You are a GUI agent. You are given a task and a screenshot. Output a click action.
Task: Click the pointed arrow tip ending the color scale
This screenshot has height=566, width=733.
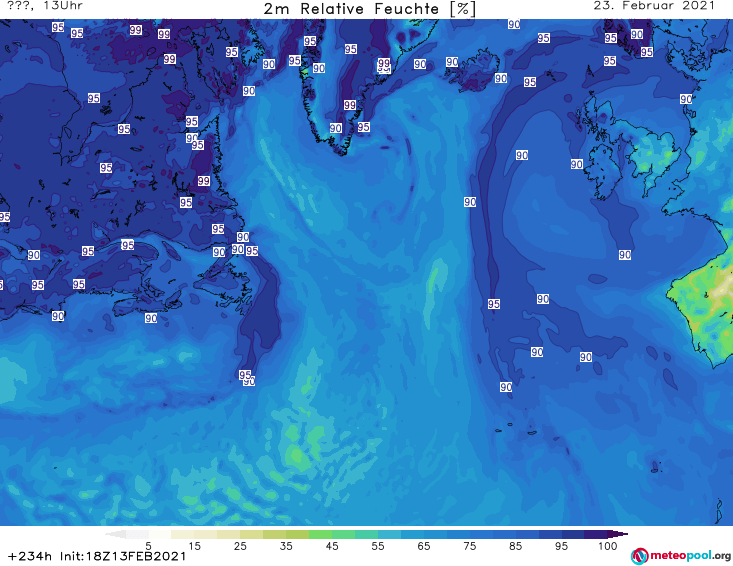619,534
